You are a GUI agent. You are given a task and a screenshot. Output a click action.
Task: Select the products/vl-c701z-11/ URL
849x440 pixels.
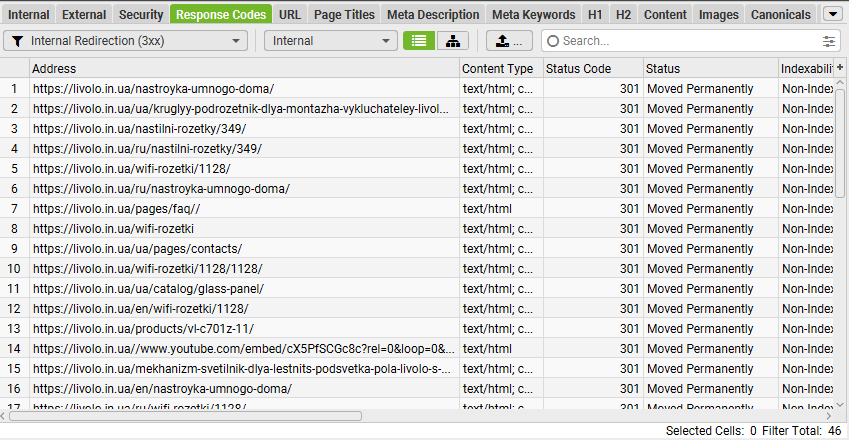point(143,329)
